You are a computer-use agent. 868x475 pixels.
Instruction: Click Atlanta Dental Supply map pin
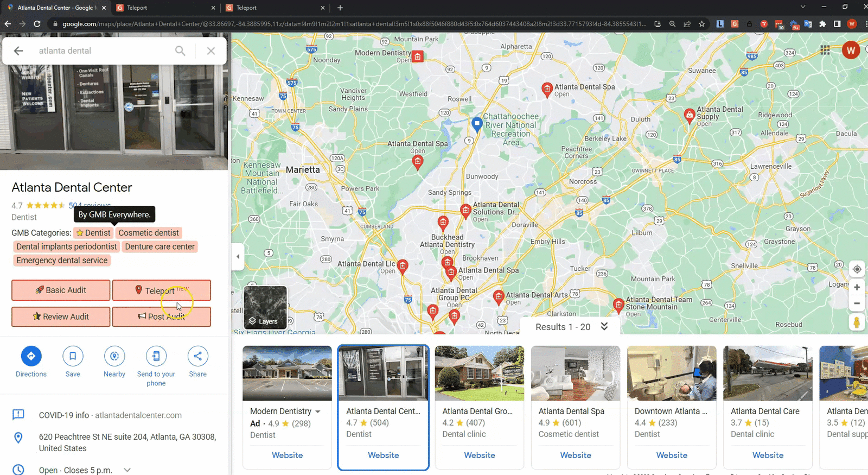689,116
